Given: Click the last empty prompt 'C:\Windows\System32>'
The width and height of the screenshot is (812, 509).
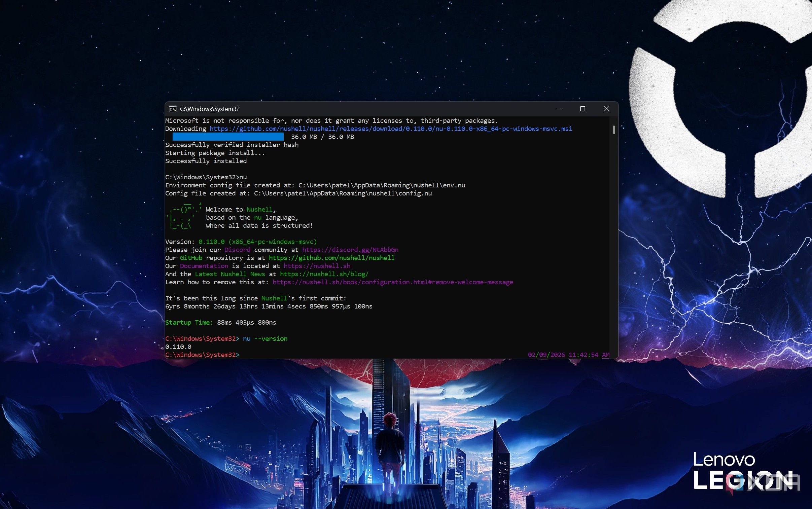Looking at the screenshot, I should coord(202,355).
